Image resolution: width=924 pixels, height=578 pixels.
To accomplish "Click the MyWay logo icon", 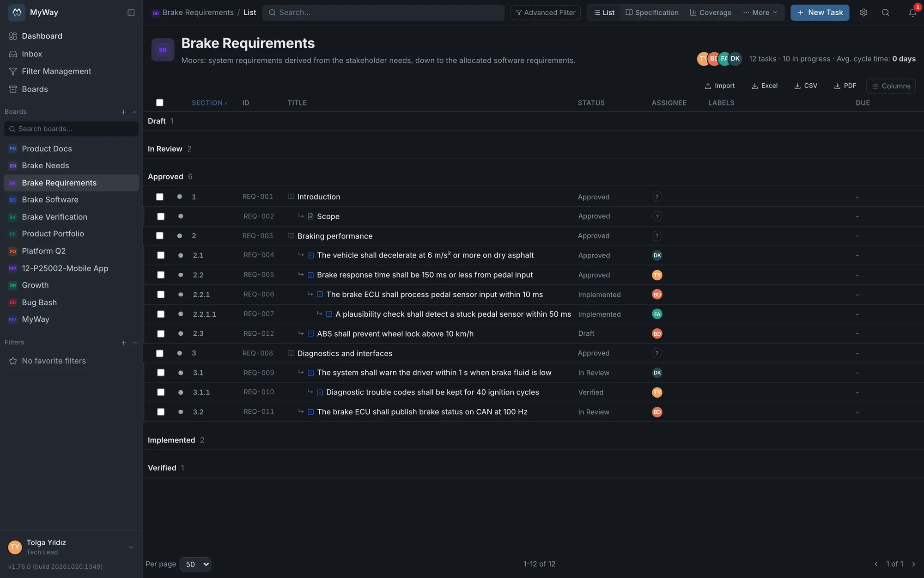I will point(17,12).
